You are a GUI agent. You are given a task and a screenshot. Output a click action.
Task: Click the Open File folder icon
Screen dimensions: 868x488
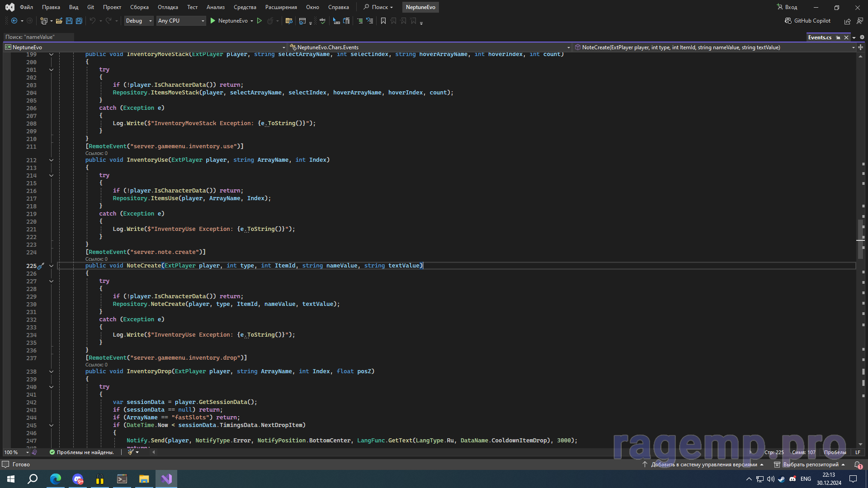point(59,21)
